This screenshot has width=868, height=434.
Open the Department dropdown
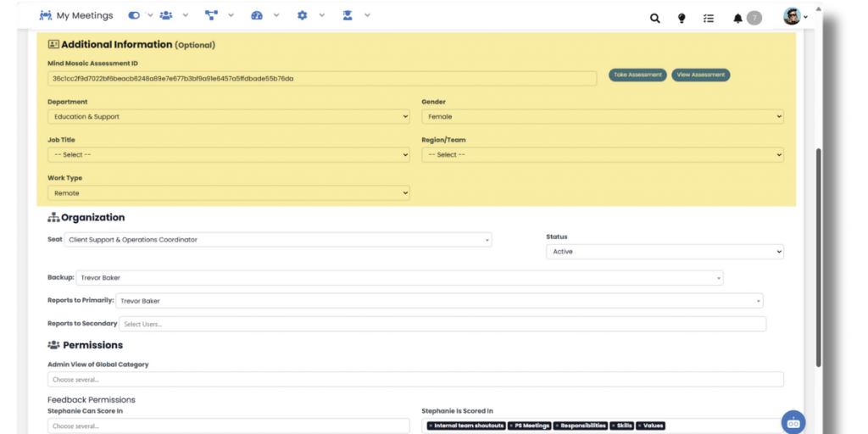(228, 117)
